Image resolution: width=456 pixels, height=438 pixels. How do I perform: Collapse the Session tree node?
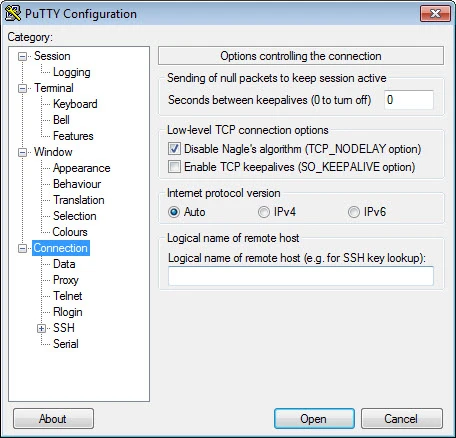[22, 56]
